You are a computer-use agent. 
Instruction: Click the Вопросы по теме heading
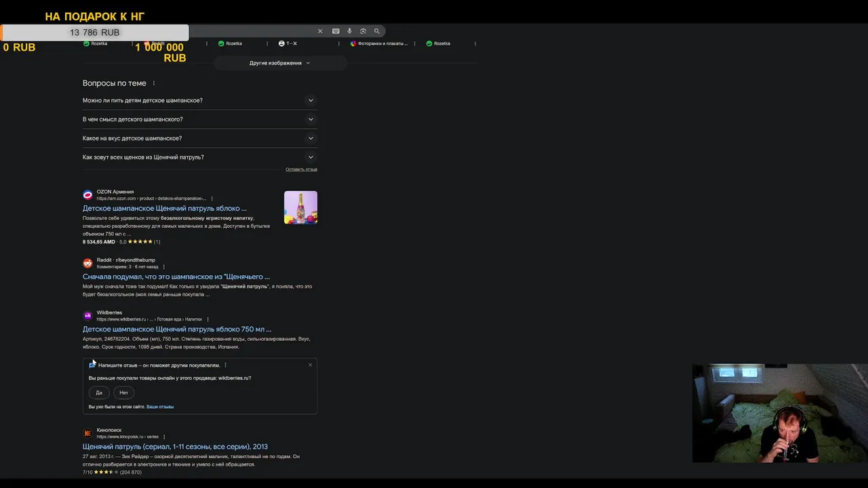115,83
